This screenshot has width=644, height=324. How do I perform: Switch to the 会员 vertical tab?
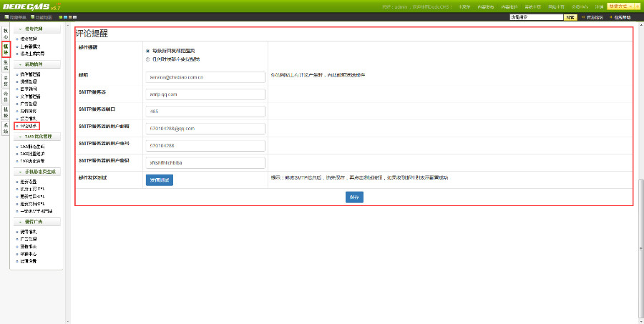coord(5,97)
